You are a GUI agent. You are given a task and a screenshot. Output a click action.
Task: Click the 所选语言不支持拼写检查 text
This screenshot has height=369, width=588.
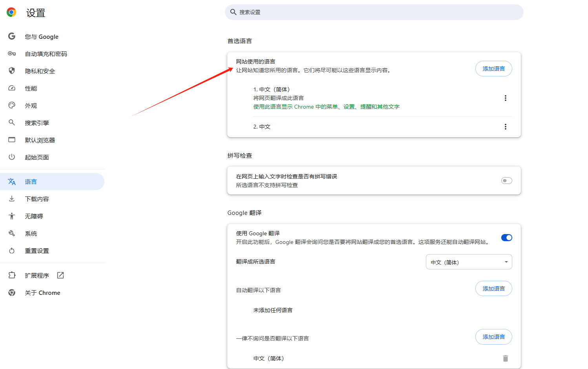(267, 185)
